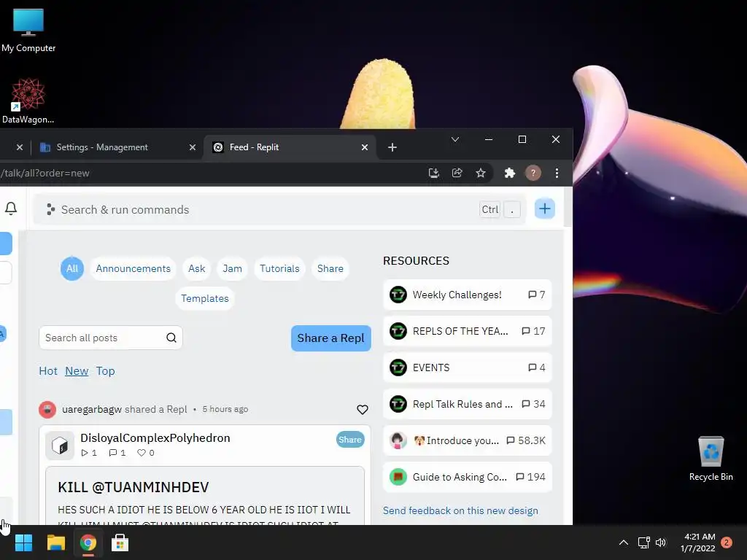
Task: Click the search magnifier in Search all posts
Action: pyautogui.click(x=171, y=338)
